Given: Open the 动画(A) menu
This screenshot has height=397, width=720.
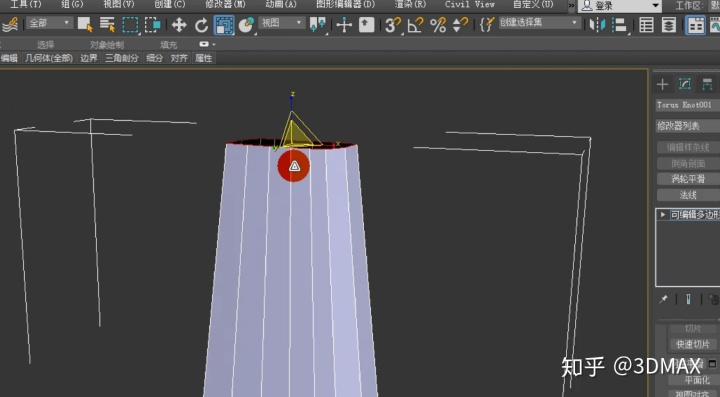Looking at the screenshot, I should [x=281, y=5].
